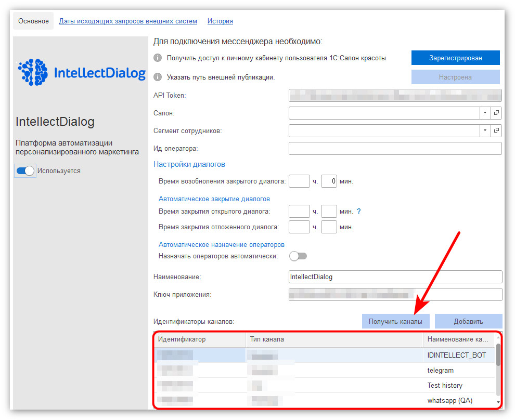The width and height of the screenshot is (515, 420).
Task: Click minutes field for Время закрытия открытого диалога
Action: [329, 212]
